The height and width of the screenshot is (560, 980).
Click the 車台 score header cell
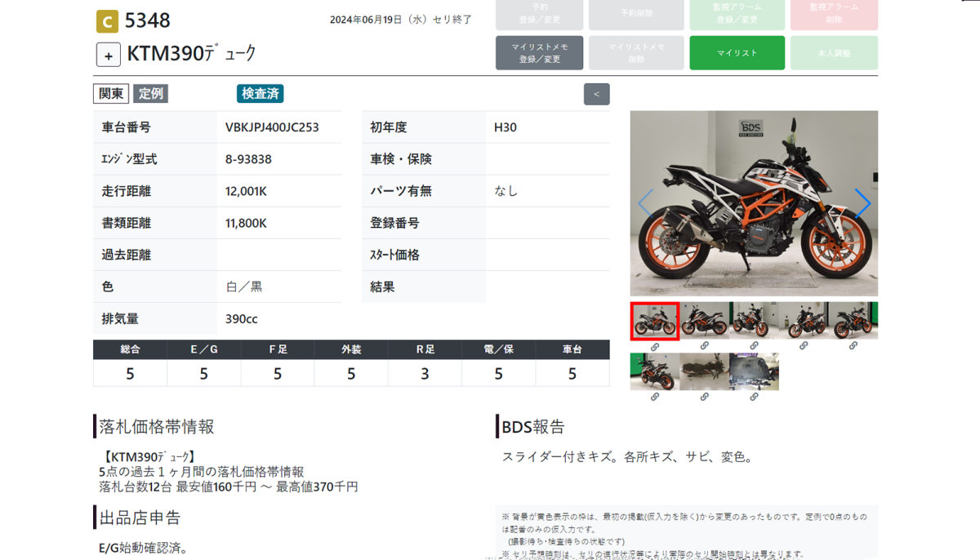pos(572,349)
